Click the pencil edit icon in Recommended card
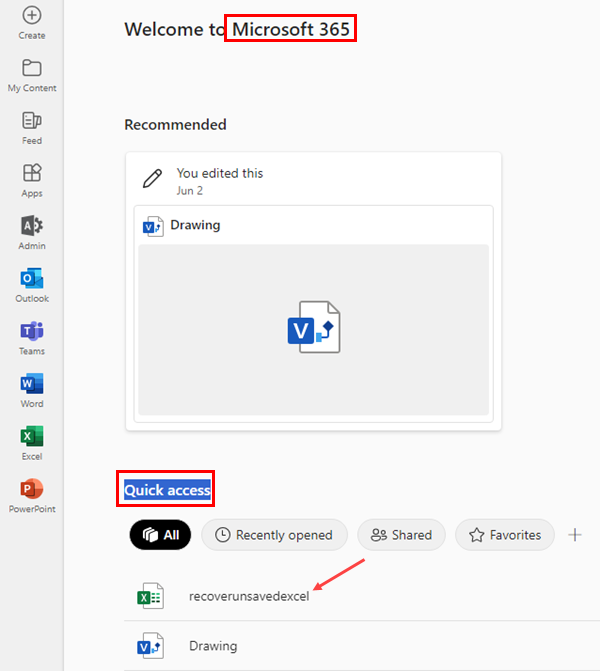Viewport: 600px width, 671px height. 152,178
